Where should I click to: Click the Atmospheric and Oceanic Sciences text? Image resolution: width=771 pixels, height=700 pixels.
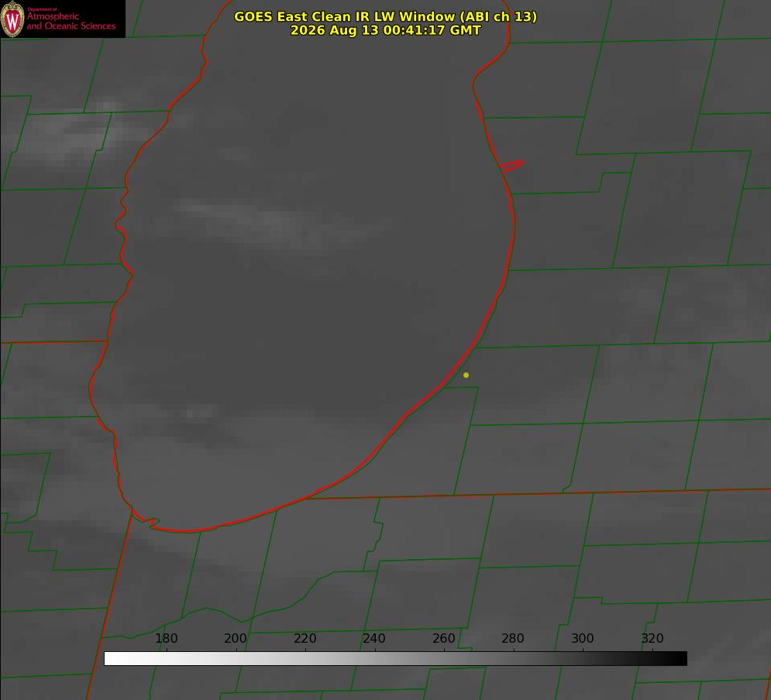point(71,21)
